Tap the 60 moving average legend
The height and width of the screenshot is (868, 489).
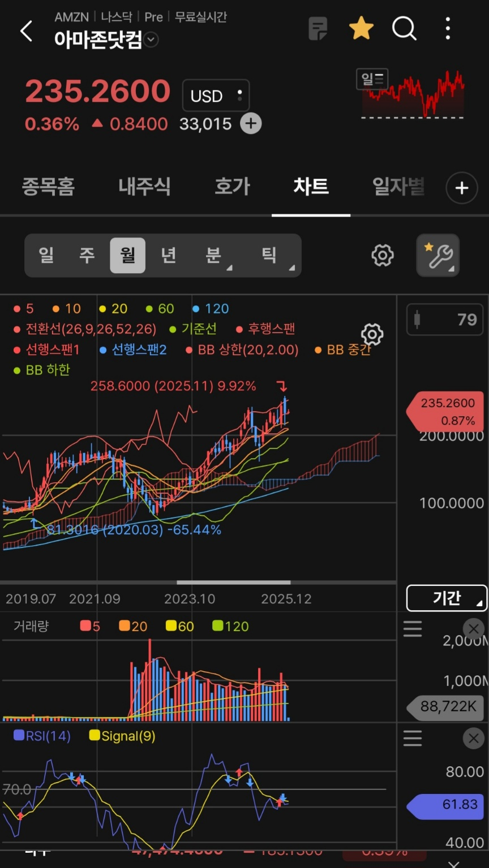160,308
